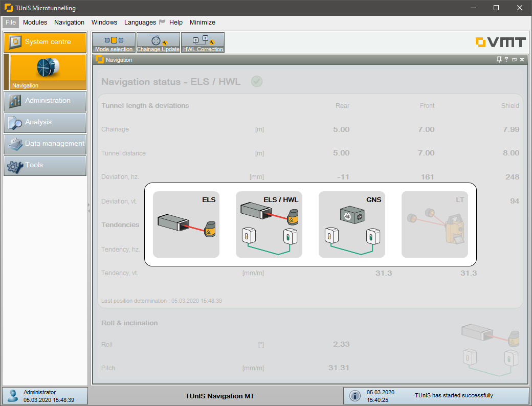Open the Languages menu
This screenshot has width=532, height=406.
(x=140, y=22)
